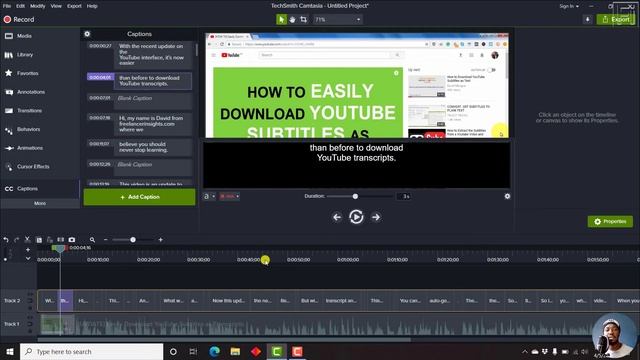
Task: Click the timeline playhead handle
Action: [x=60, y=248]
